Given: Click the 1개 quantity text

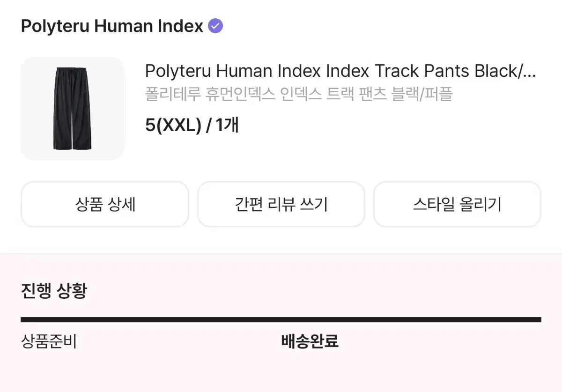Looking at the screenshot, I should 227,125.
